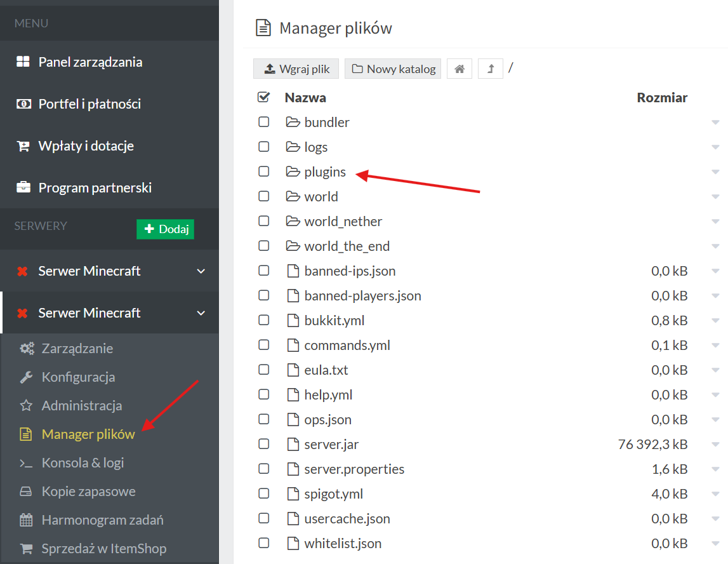This screenshot has width=728, height=564.
Task: Click the Panel zarządzania dashboard icon
Action: tap(23, 62)
